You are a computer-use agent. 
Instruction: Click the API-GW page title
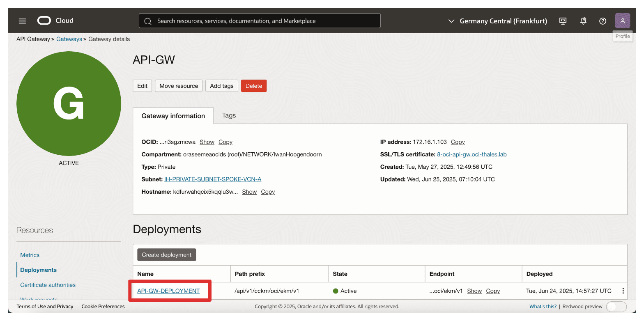coord(154,60)
